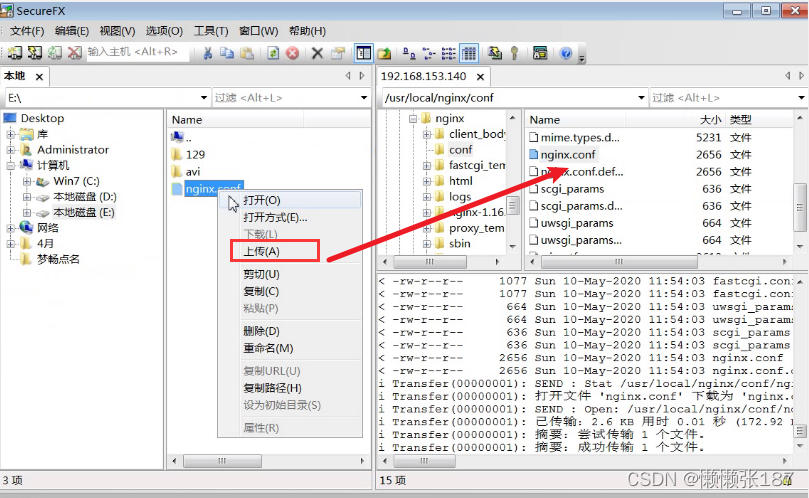Click the 大小 column header
Viewport: 809px width, 498px height.
pos(710,120)
